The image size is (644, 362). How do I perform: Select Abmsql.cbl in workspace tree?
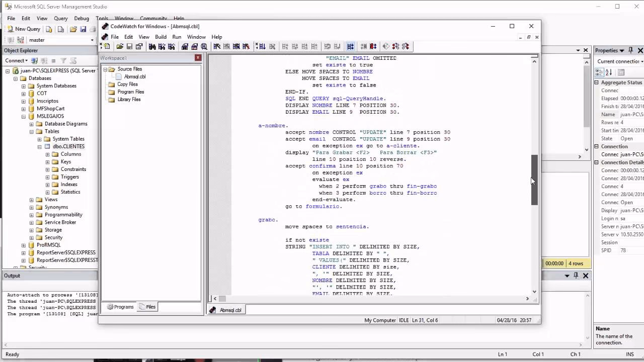tap(135, 77)
